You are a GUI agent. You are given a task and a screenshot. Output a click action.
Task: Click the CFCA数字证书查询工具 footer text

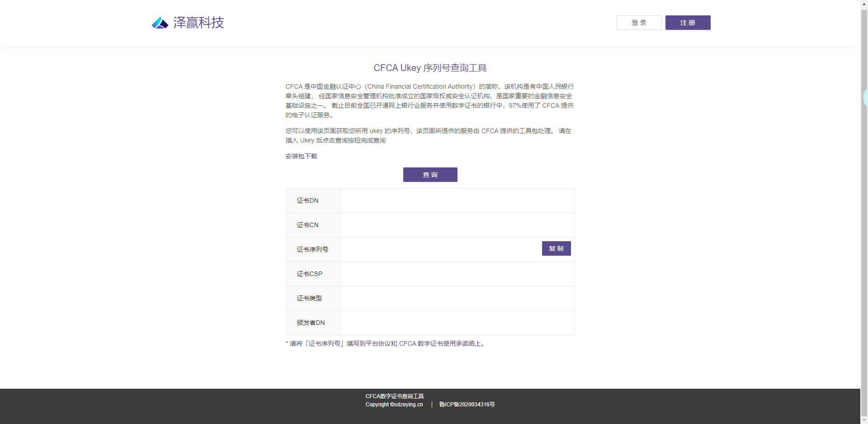pos(395,396)
